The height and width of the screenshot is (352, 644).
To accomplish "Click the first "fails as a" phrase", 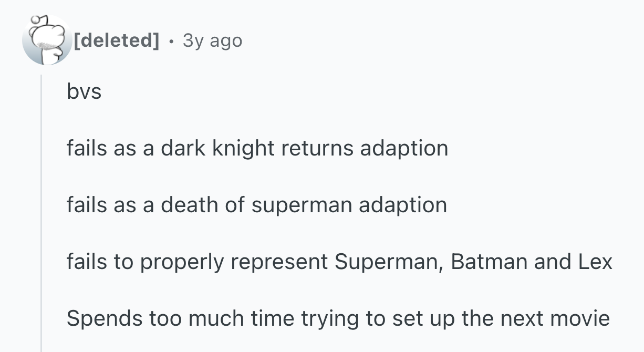I will (110, 148).
